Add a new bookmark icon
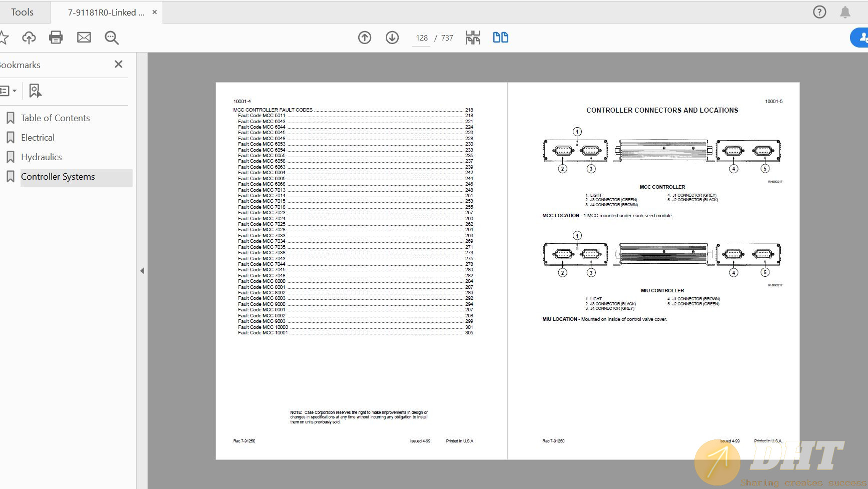Screen dimensions: 868x489 tap(35, 91)
